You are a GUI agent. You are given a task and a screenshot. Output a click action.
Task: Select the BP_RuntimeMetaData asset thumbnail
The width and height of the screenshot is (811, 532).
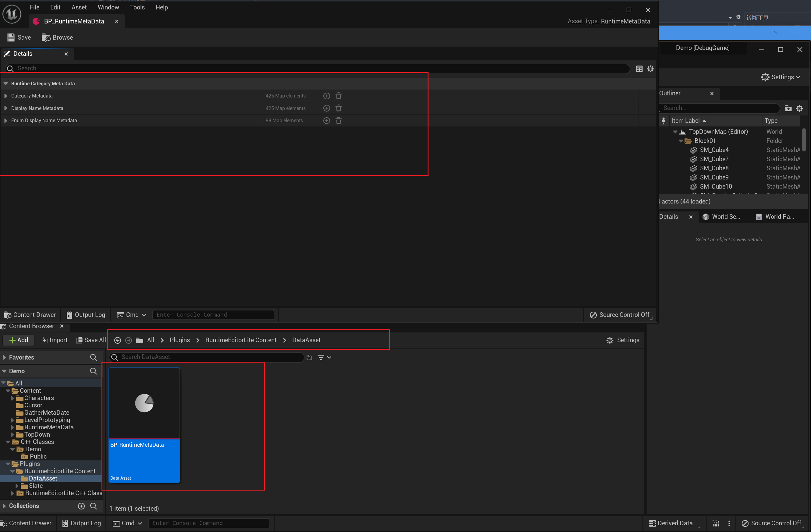click(144, 403)
